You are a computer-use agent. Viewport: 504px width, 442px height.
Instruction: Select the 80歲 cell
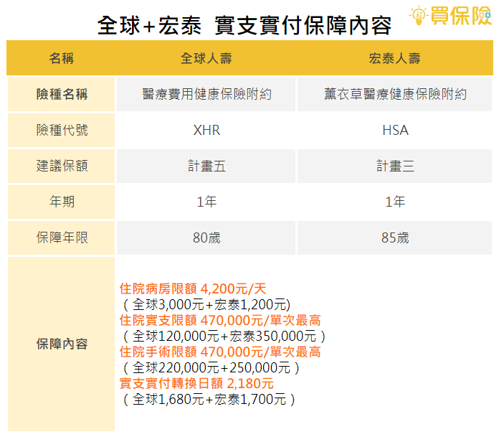pos(206,238)
